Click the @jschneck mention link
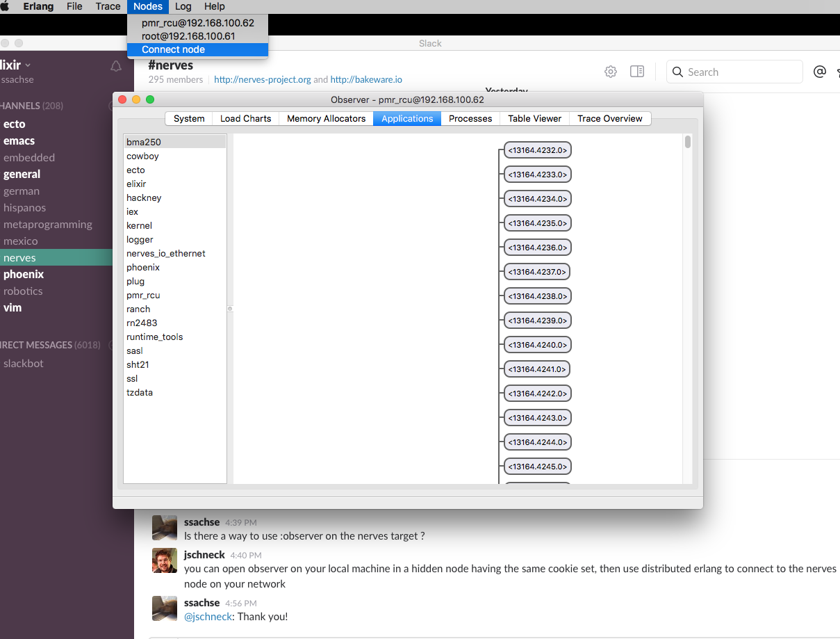The width and height of the screenshot is (840, 639). 208,617
